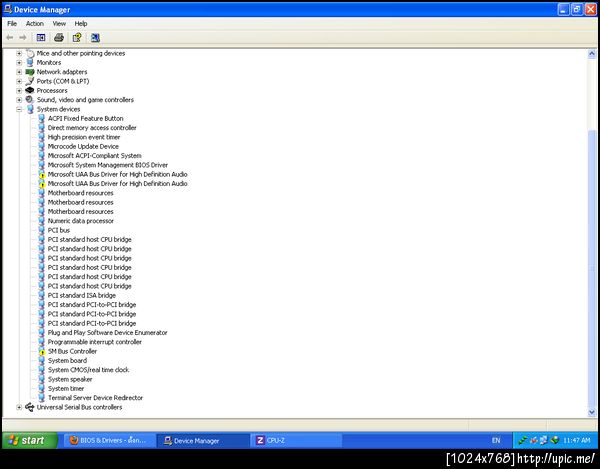600x469 pixels.
Task: Select Plug and Play Software Device Enumerator
Action: 108,332
